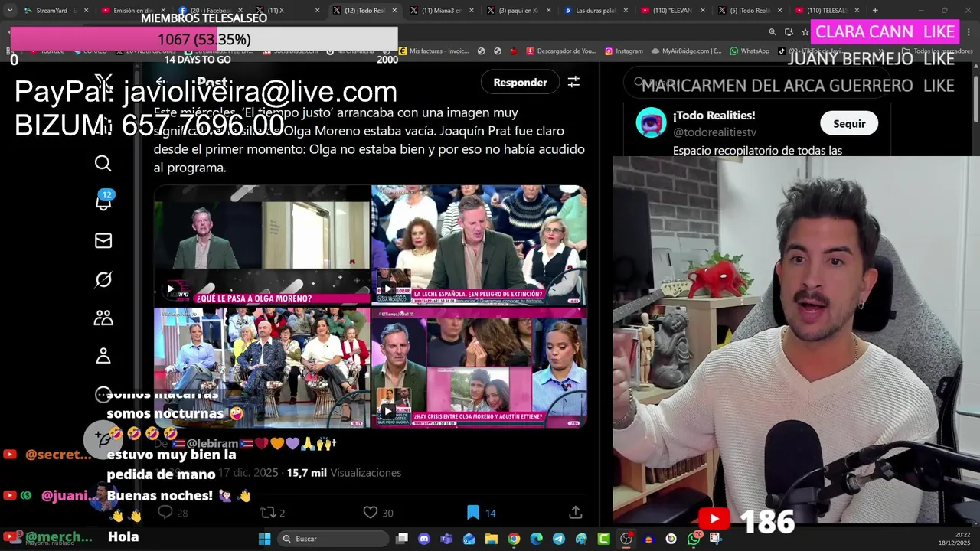Switch to Emisión en directo tab
Image resolution: width=980 pixels, height=551 pixels.
[132, 11]
